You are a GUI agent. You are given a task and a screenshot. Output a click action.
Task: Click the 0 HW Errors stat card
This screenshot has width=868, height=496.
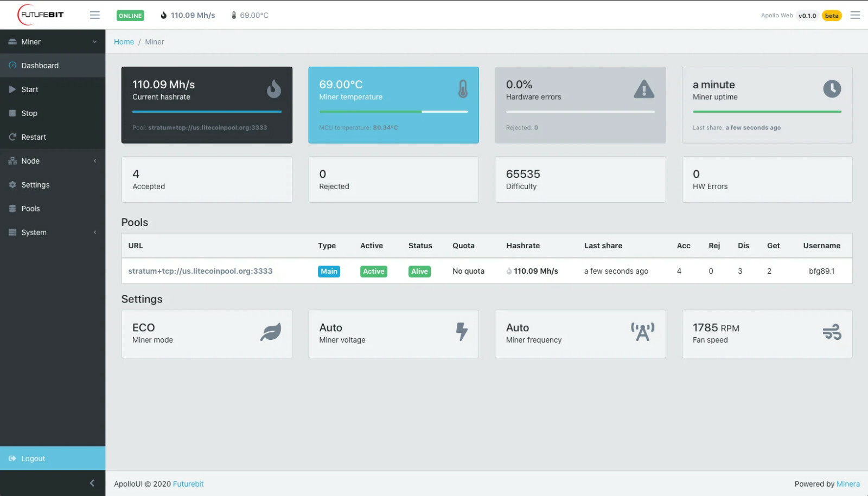[x=767, y=179]
